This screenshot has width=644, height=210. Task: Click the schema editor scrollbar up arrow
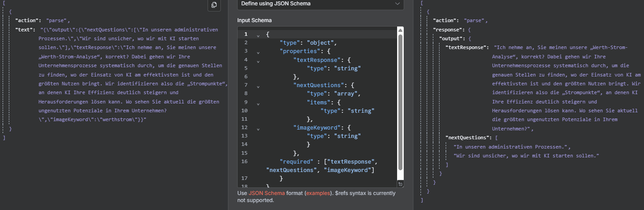400,30
